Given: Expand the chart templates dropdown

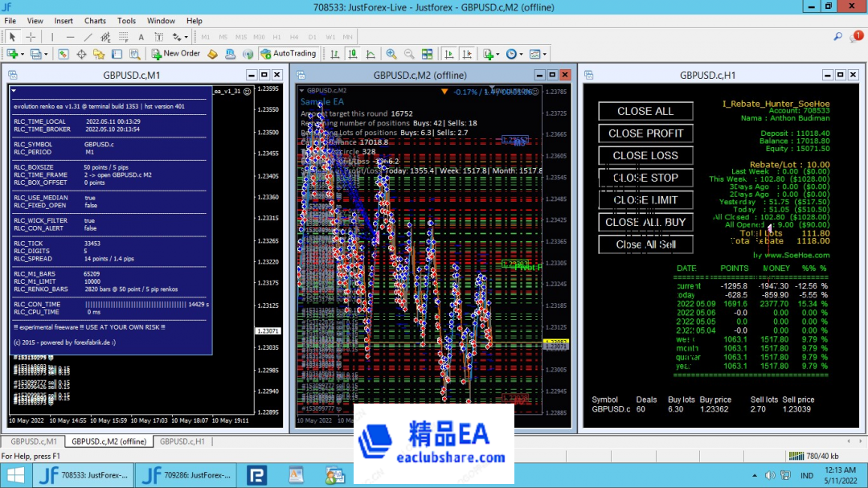Looking at the screenshot, I should coord(544,54).
